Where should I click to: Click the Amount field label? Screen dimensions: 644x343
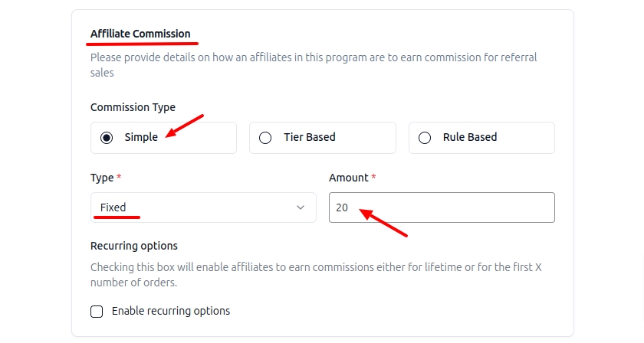(x=349, y=178)
